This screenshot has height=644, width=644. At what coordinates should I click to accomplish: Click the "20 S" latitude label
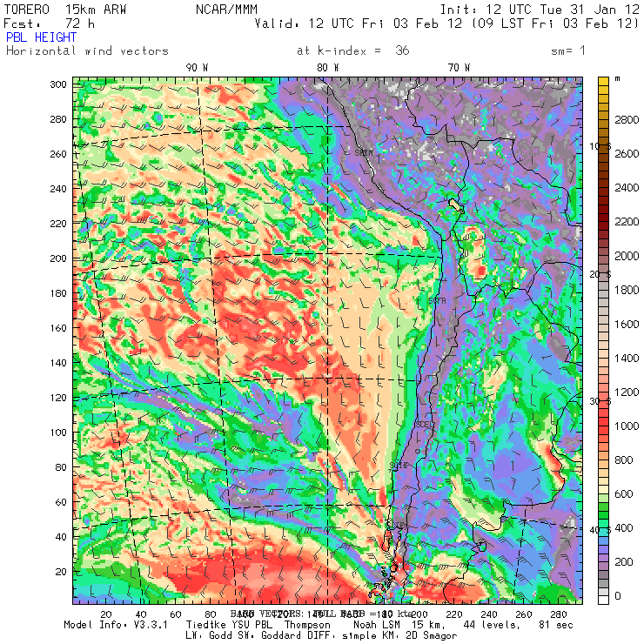click(600, 274)
